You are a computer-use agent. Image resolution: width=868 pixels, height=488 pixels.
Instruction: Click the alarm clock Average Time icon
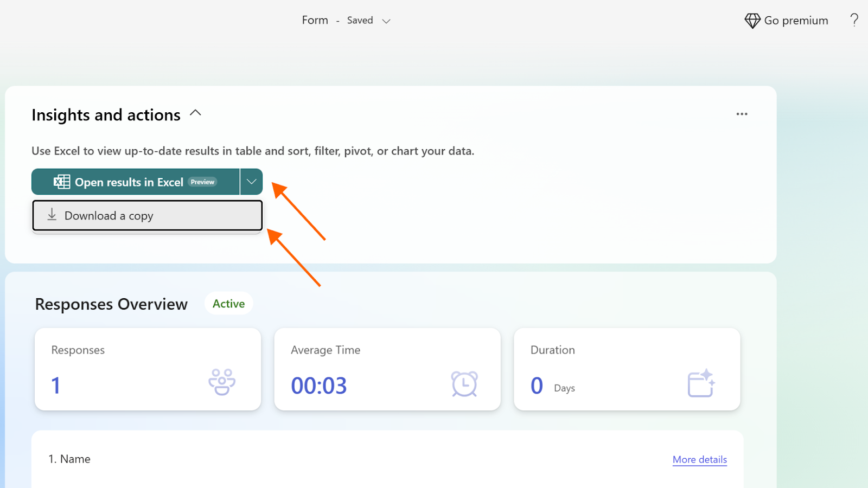pos(464,384)
